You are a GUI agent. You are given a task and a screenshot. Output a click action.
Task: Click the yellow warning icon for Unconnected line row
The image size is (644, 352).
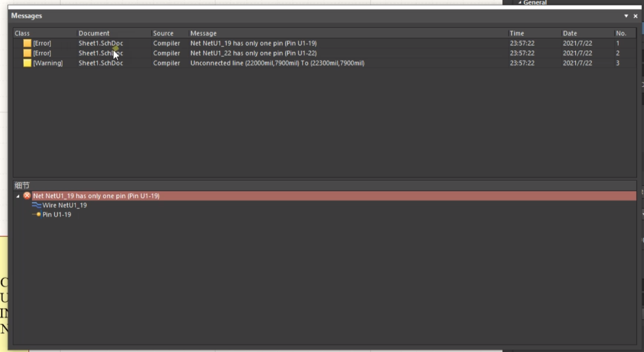[27, 63]
